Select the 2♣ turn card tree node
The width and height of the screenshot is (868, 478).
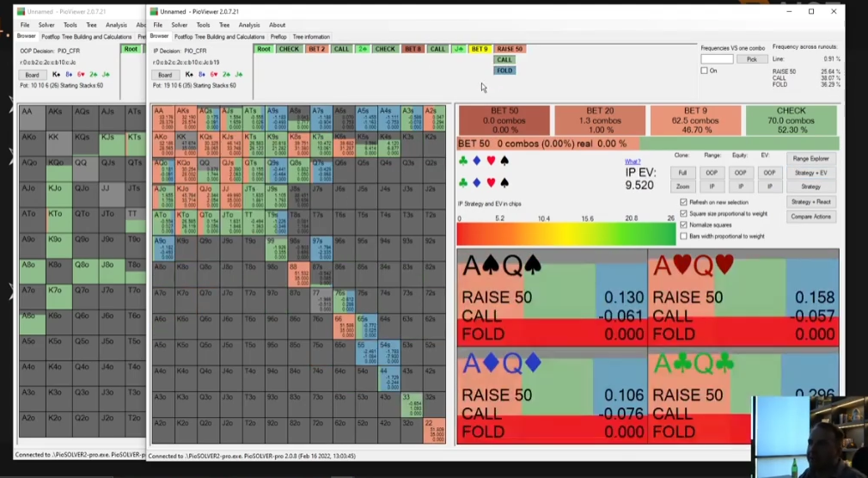(363, 49)
